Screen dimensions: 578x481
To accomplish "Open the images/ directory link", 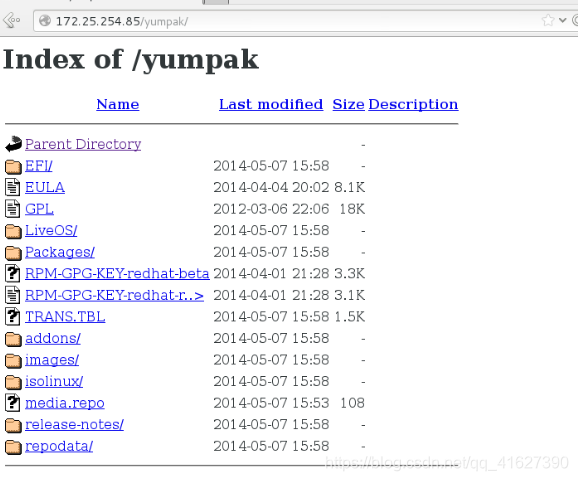I will 52,360.
